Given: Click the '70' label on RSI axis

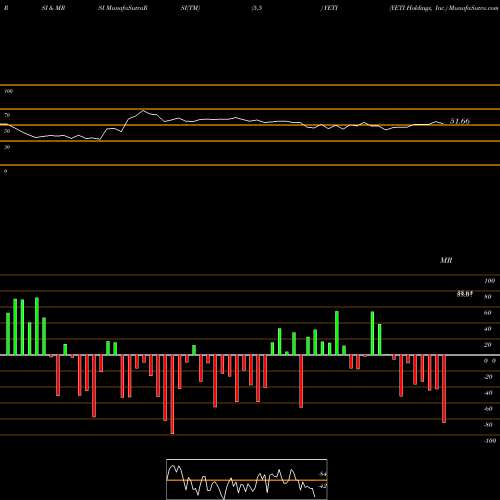Looking at the screenshot, I should tap(7, 115).
